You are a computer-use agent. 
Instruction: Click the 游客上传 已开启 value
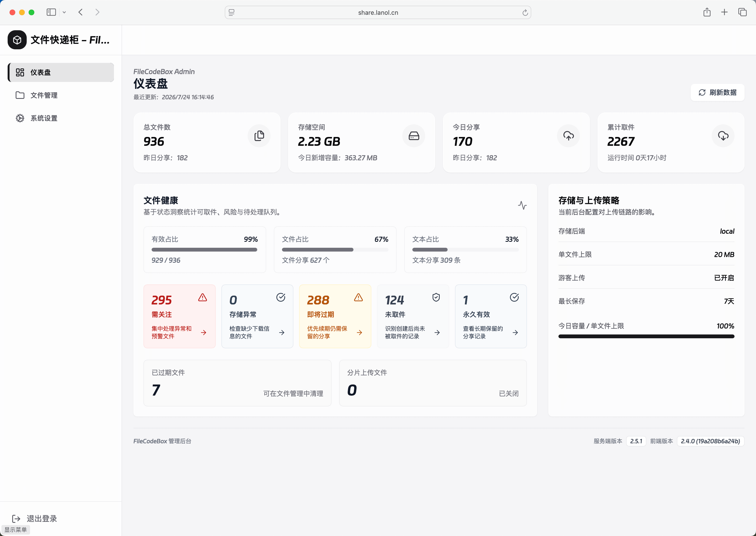point(724,278)
